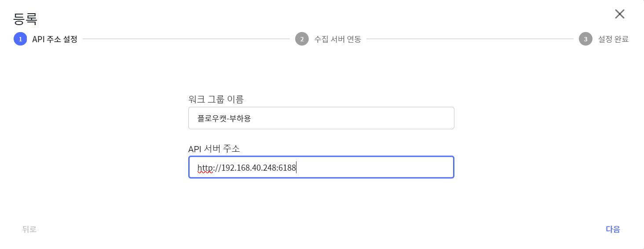Click the step 3 circle indicator

(x=585, y=39)
